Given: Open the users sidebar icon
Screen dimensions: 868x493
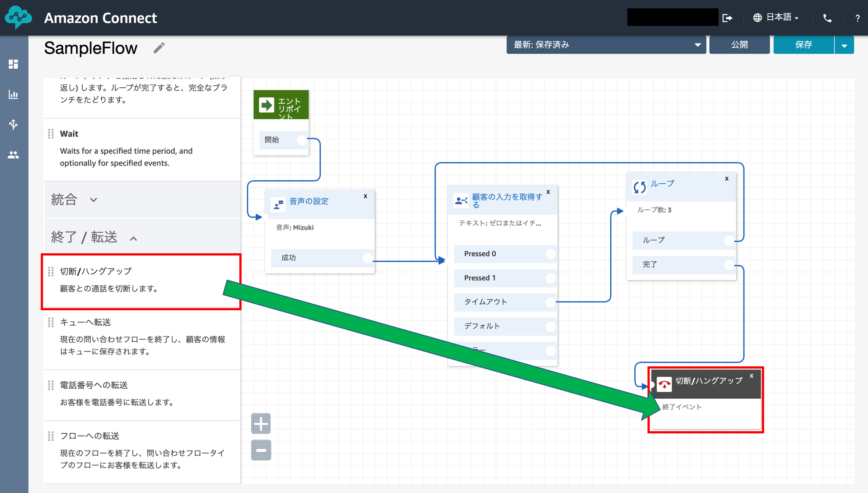Looking at the screenshot, I should click(x=14, y=155).
